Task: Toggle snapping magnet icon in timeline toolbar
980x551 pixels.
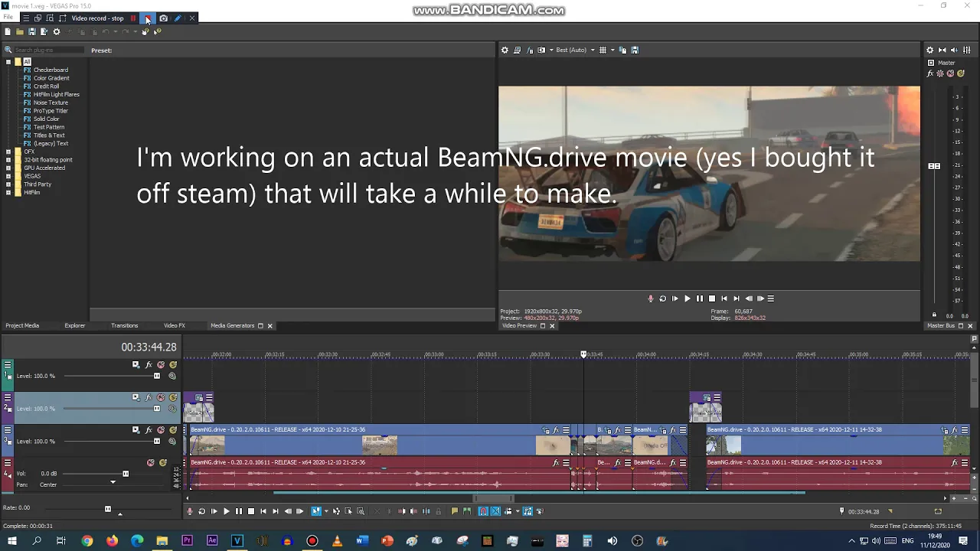Action: click(x=483, y=511)
